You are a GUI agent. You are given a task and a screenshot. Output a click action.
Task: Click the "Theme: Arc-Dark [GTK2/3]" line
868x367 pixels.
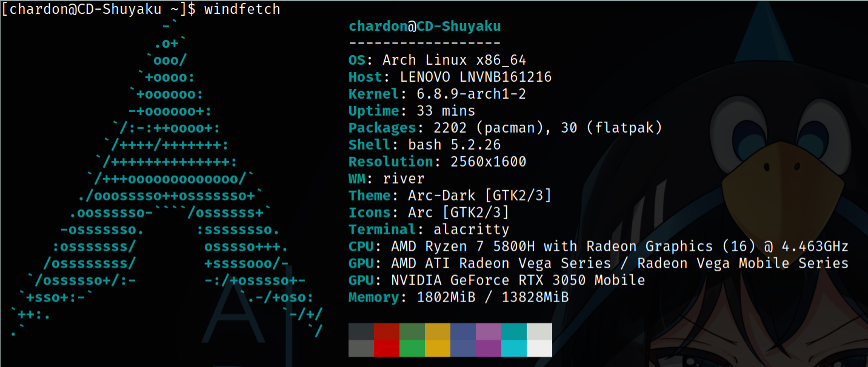pos(450,196)
